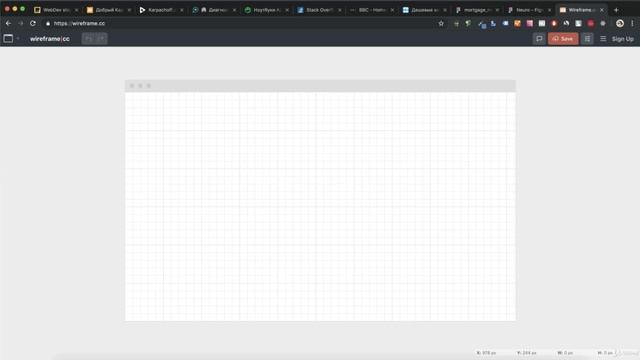Open the hamburger menu

click(603, 39)
